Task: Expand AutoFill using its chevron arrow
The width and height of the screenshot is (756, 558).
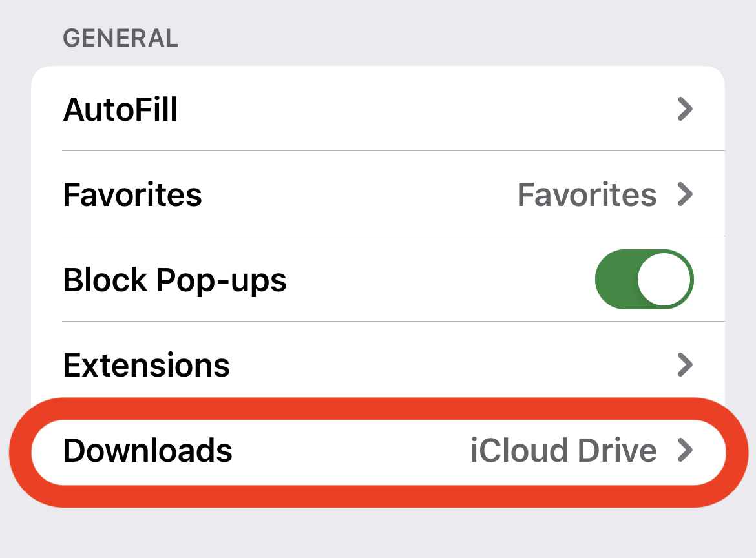Action: point(684,109)
